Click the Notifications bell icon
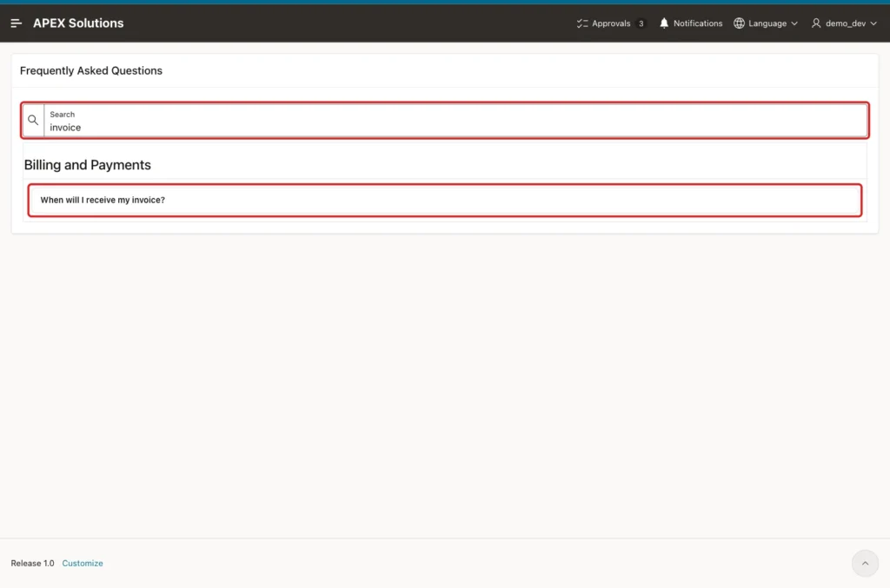 coord(663,23)
